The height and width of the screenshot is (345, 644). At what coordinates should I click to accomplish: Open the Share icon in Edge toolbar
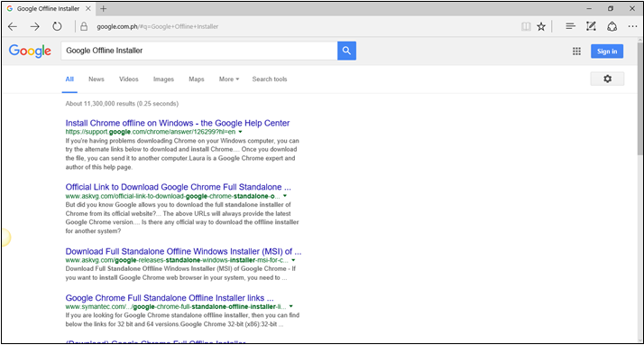click(612, 27)
